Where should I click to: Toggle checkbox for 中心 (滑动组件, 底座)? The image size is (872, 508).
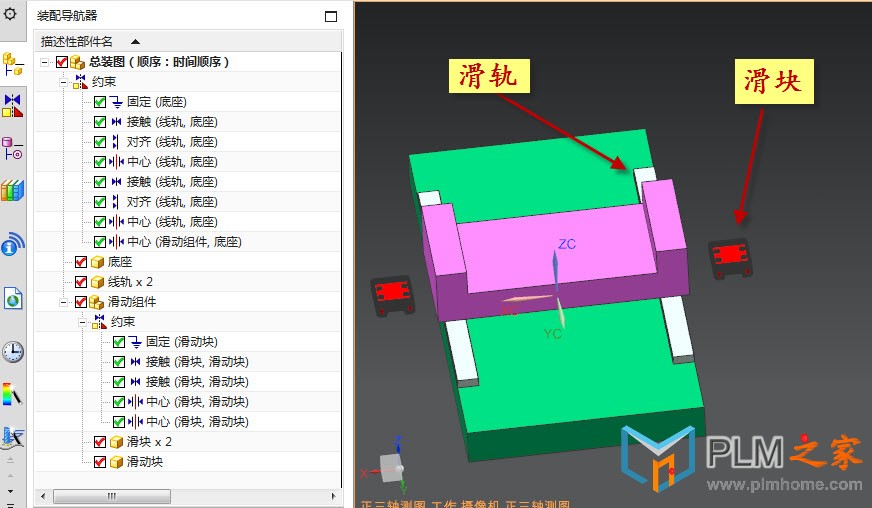pyautogui.click(x=100, y=242)
